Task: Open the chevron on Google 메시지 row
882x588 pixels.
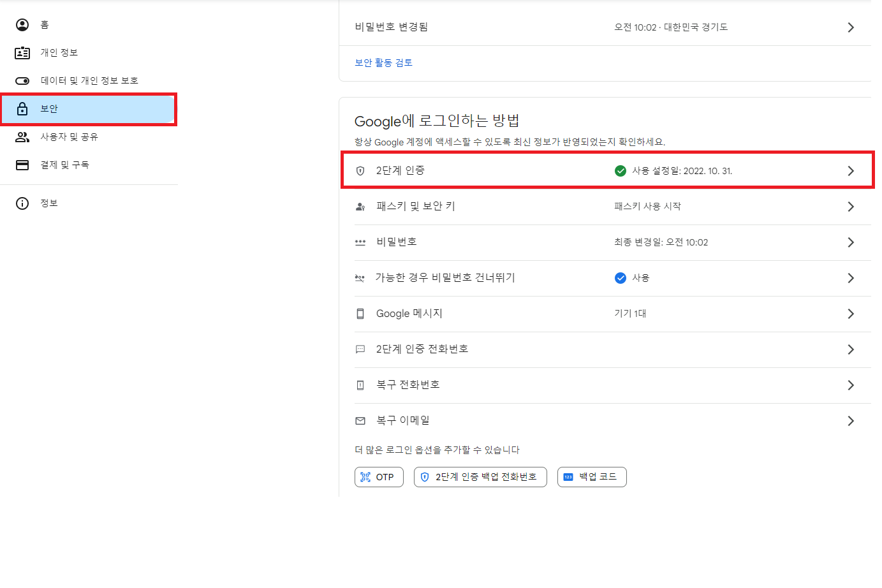Action: coord(851,314)
